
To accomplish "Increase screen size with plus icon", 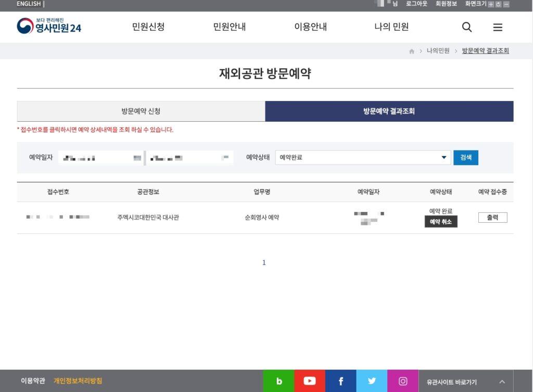I will coord(491,4).
